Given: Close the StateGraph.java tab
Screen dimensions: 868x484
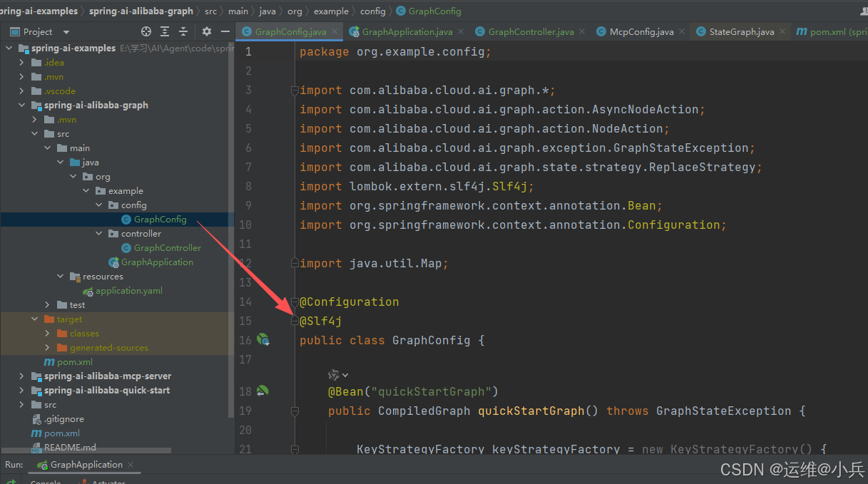Looking at the screenshot, I should click(x=782, y=31).
